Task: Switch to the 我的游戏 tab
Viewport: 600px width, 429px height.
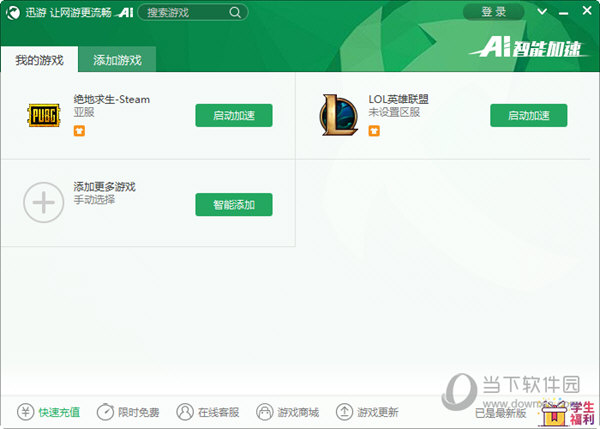Action: (x=39, y=60)
